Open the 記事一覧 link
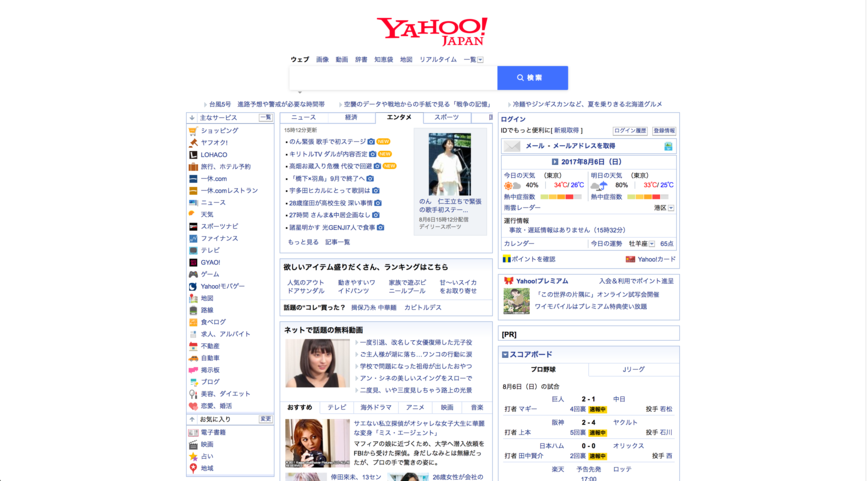This screenshot has height=481, width=867. tap(337, 242)
